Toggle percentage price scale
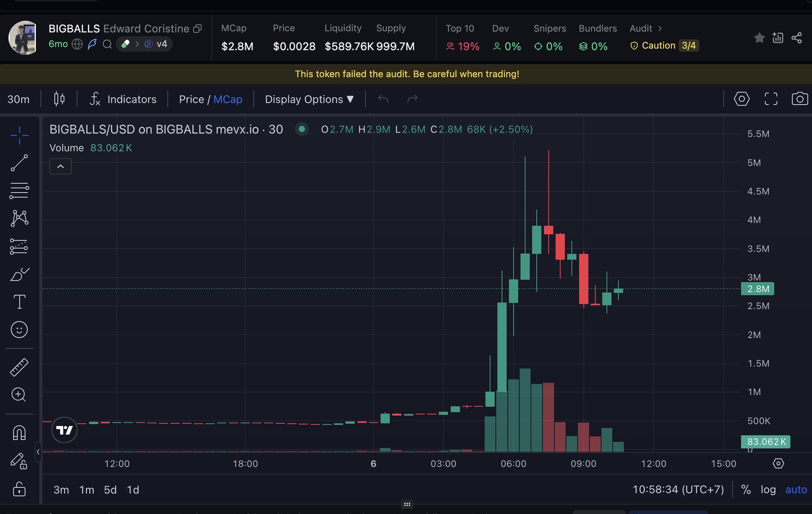The height and width of the screenshot is (514, 812). coord(746,489)
